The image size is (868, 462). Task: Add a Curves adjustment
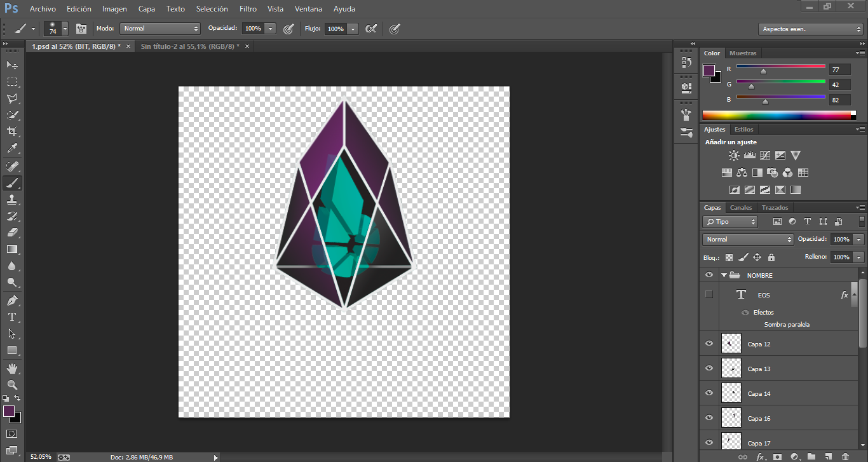tap(764, 155)
